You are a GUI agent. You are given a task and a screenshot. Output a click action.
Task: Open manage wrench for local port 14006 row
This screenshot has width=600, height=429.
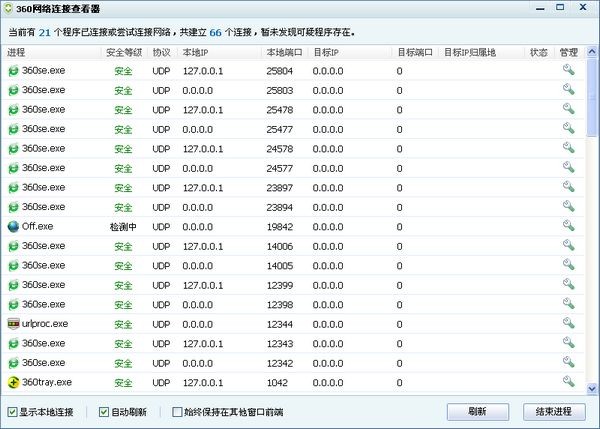[568, 246]
